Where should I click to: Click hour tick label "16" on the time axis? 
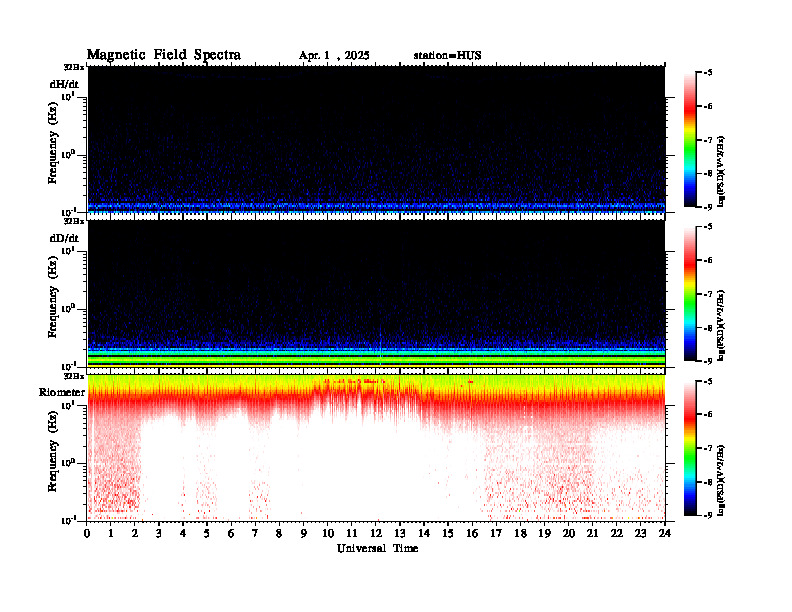[472, 534]
